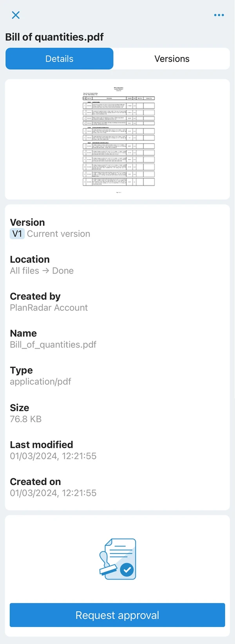Screen dimensions: 235x644
Task: Select the Details tab
Action: click(60, 59)
